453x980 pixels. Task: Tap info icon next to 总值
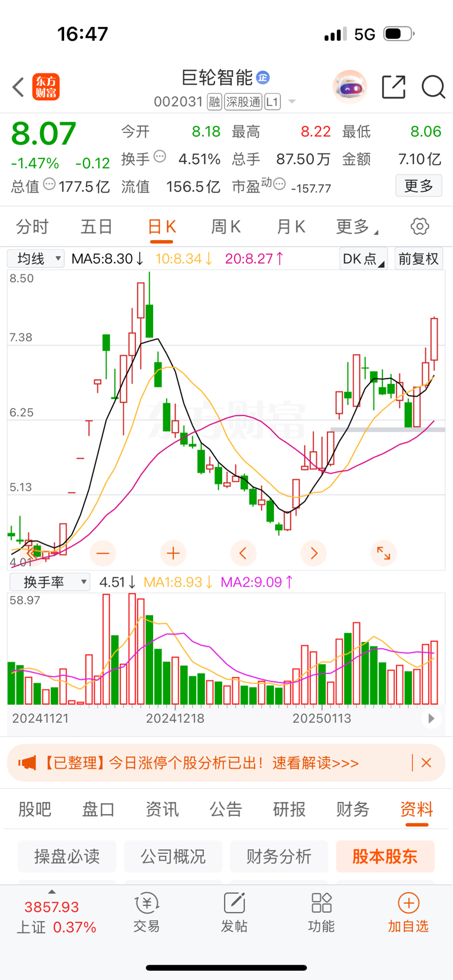[x=49, y=184]
